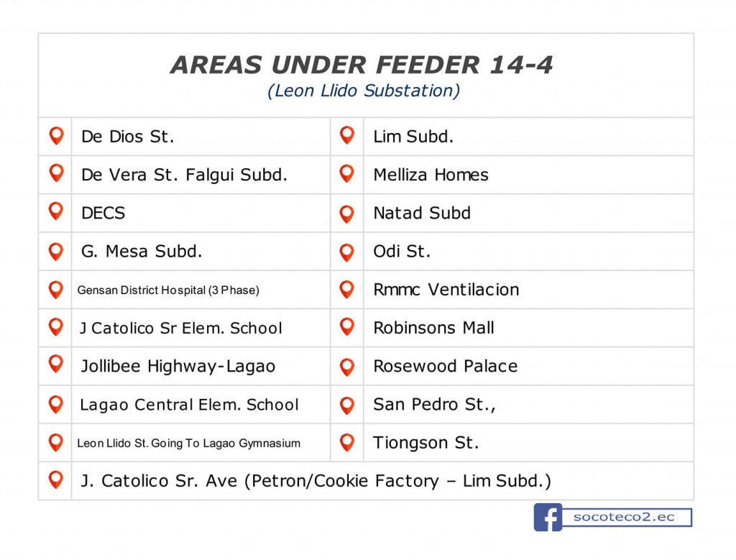Click the Natad Subd entry text
Viewport: 736px width, 560px height.
(422, 213)
